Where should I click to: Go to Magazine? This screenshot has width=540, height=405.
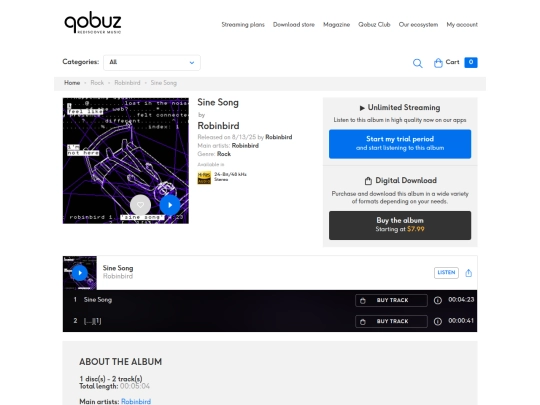(x=336, y=25)
